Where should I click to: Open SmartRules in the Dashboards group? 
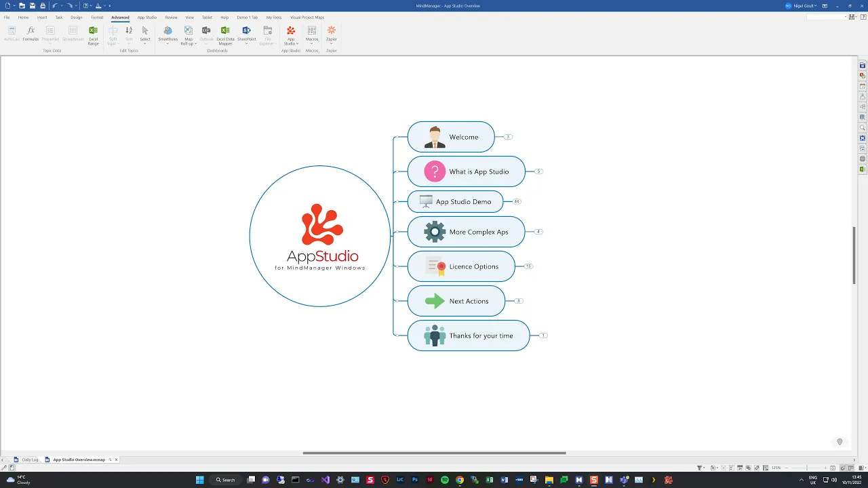coord(168,34)
